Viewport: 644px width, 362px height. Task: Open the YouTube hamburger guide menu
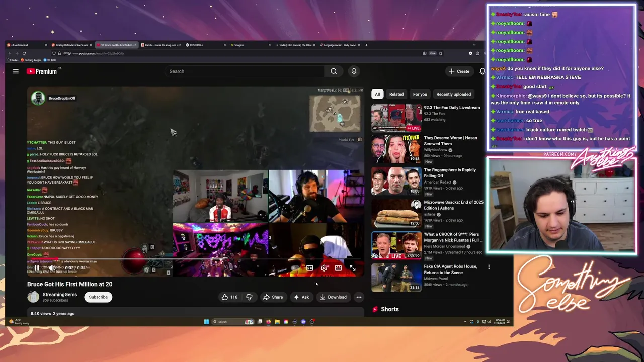pyautogui.click(x=16, y=71)
